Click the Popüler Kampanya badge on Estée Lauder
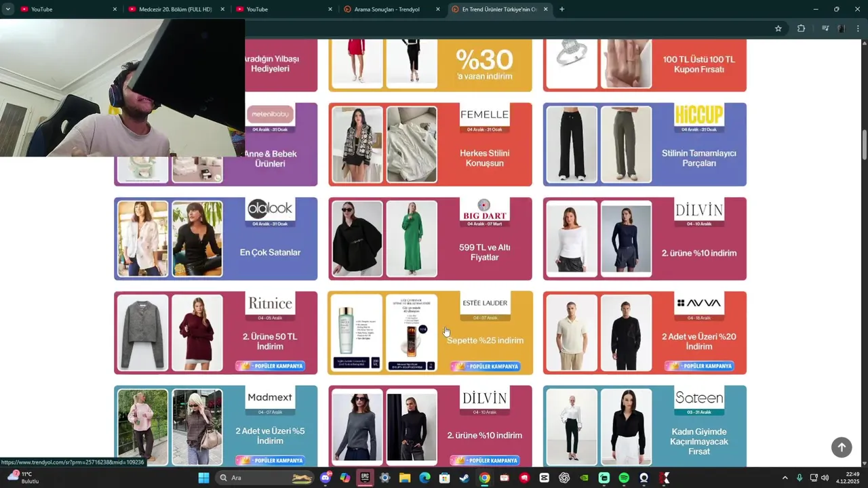This screenshot has width=868, height=488. coord(485,366)
